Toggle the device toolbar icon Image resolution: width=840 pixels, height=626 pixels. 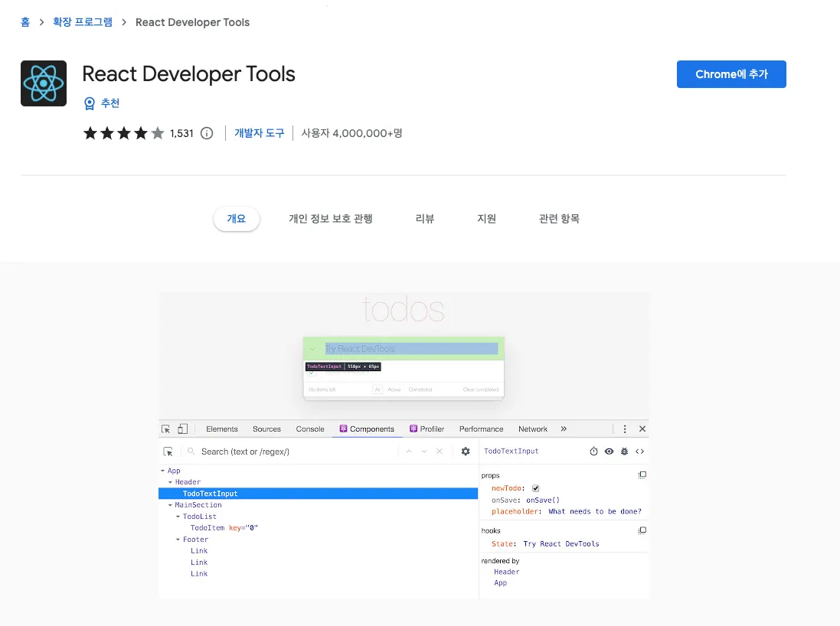(183, 429)
